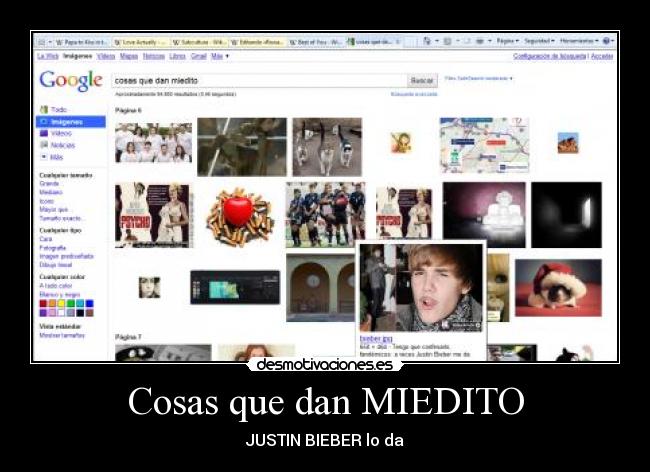Open the road map thumbnail
Image resolution: width=650 pixels, height=472 pixels.
[484, 145]
